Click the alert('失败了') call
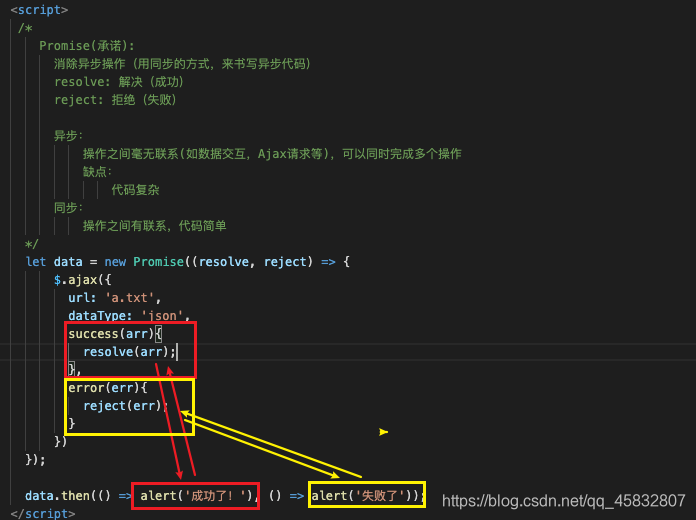The width and height of the screenshot is (696, 520). coord(362,496)
